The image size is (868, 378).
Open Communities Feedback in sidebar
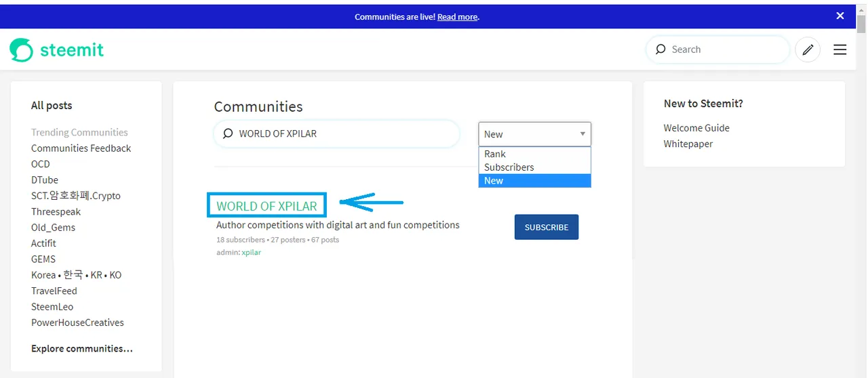81,148
